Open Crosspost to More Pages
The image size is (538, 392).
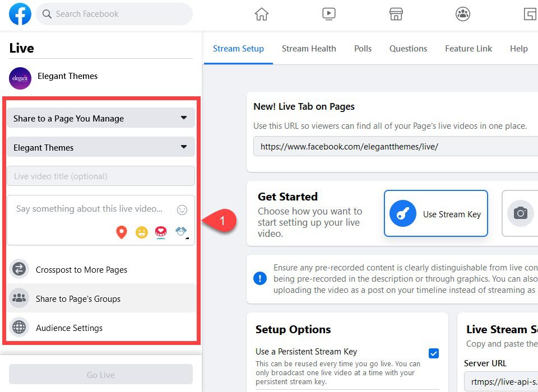[81, 269]
